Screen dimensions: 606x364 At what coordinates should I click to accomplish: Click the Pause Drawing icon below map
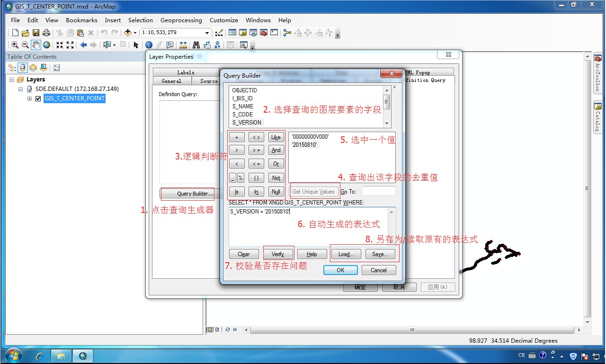[x=235, y=329]
